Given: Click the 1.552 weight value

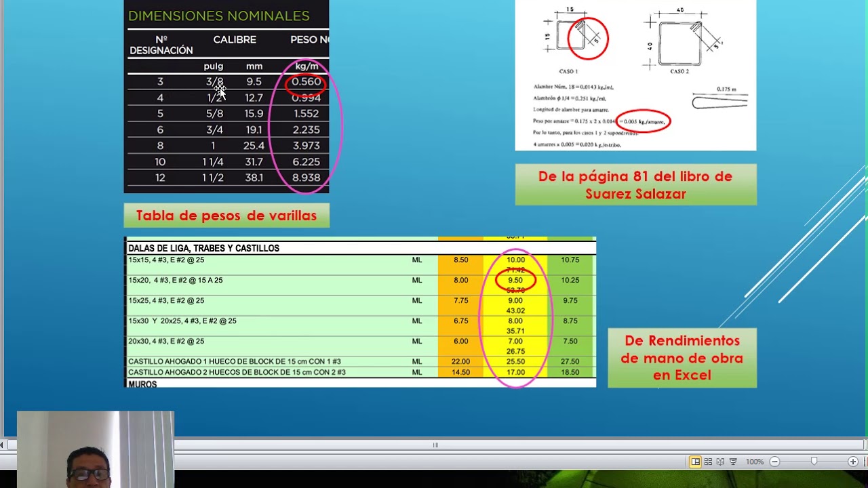Looking at the screenshot, I should point(307,113).
